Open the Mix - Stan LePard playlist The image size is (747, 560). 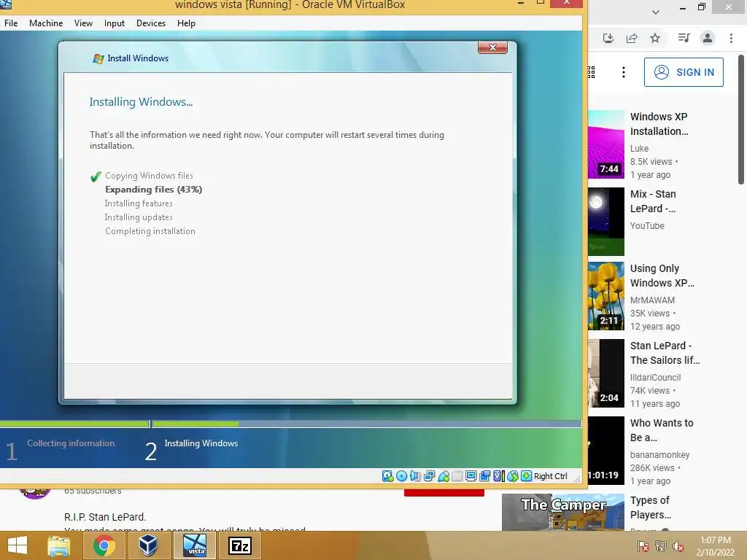(653, 201)
